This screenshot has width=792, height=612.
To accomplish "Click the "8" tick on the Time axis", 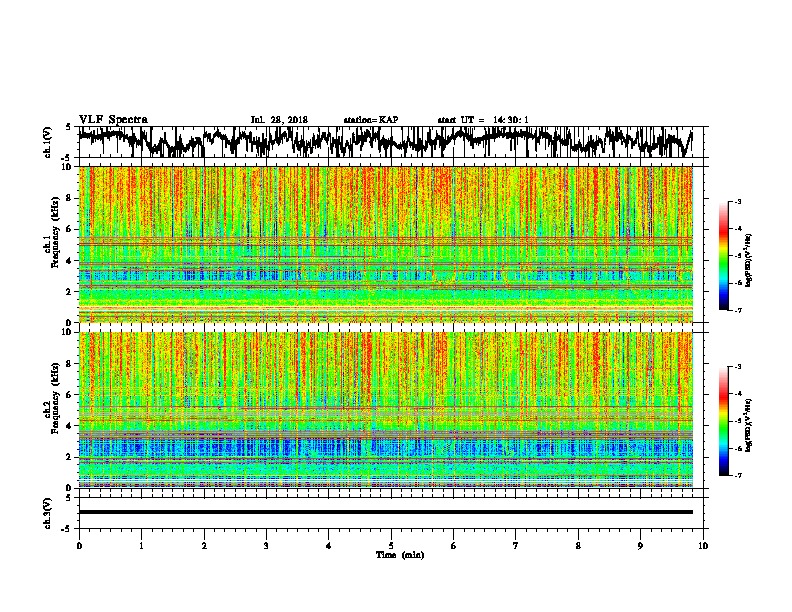I will [x=578, y=546].
